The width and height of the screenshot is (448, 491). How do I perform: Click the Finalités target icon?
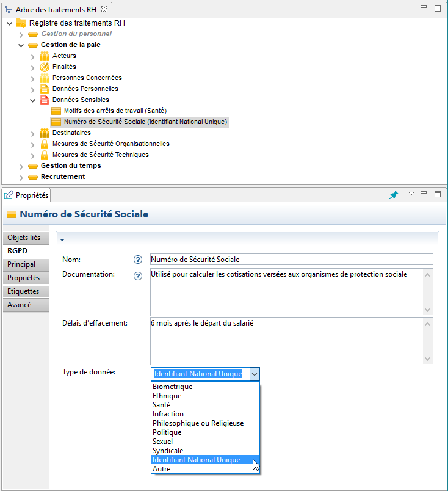pos(44,67)
